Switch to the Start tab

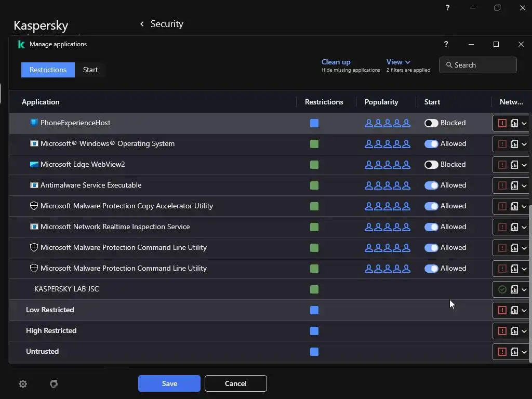click(90, 70)
